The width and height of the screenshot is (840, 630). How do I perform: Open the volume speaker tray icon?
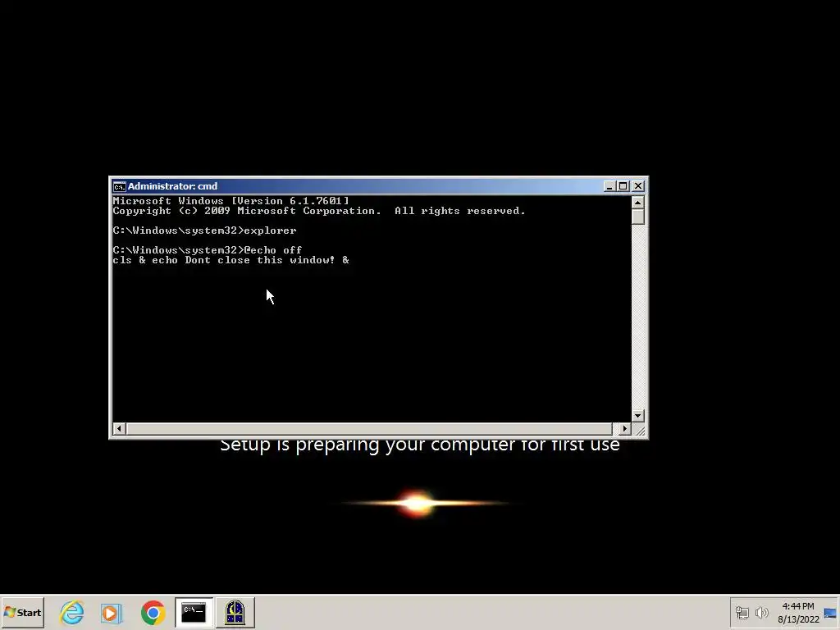click(x=761, y=612)
